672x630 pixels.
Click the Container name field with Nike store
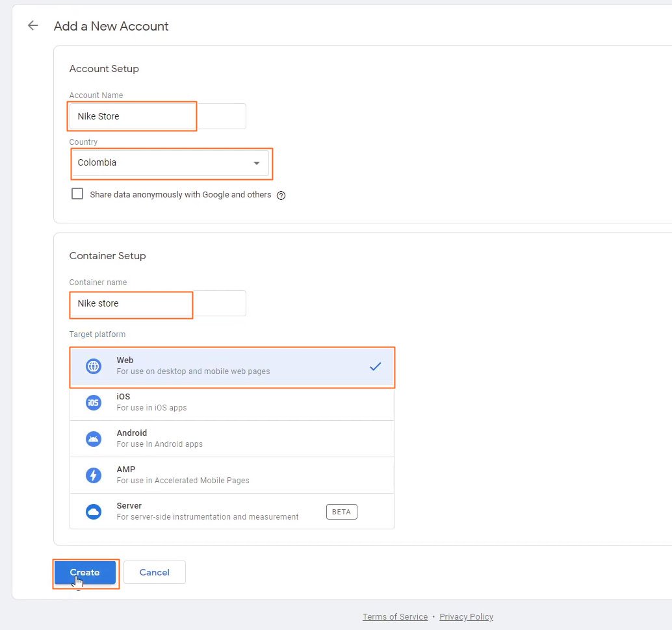(158, 303)
